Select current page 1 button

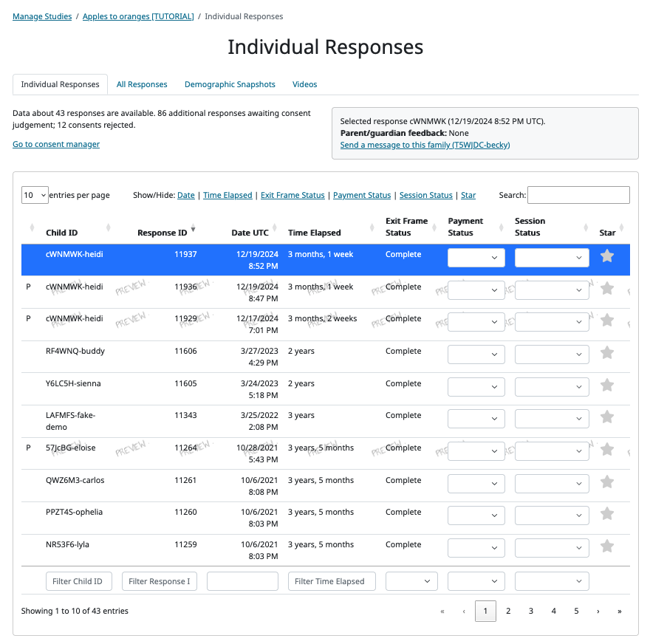pyautogui.click(x=485, y=611)
